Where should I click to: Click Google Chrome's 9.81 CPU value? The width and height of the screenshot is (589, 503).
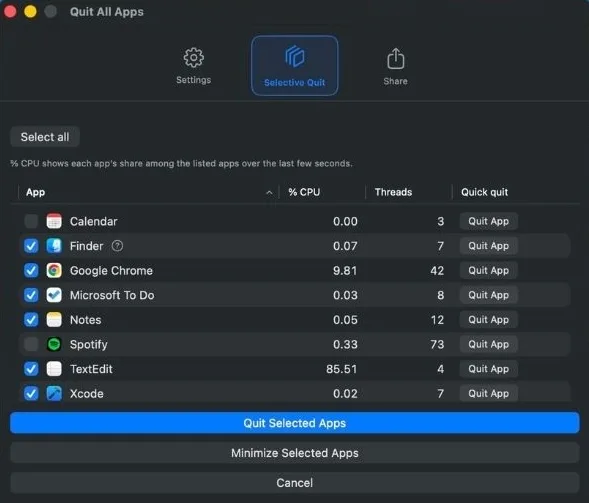point(345,270)
